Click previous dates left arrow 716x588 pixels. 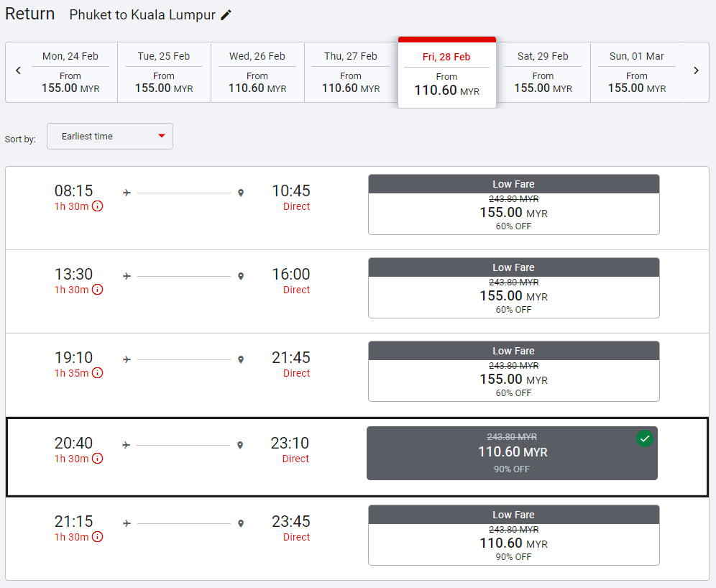tap(19, 71)
